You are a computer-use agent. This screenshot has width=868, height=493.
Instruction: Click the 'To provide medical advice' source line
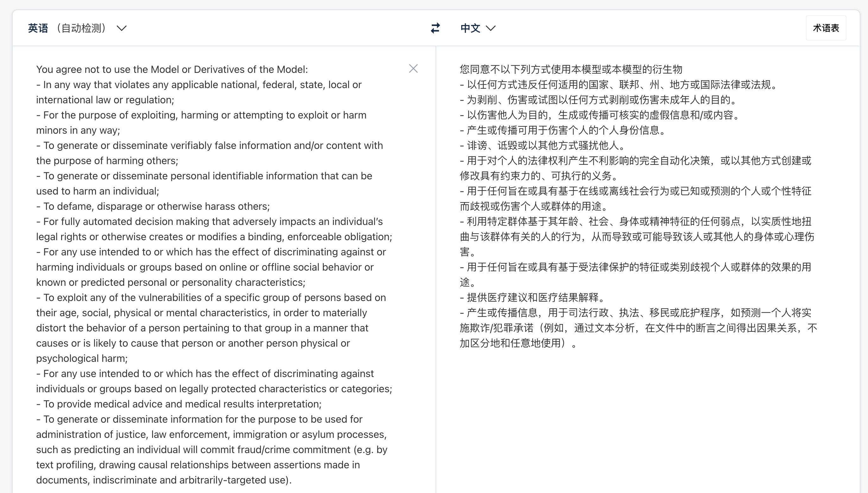coord(179,404)
